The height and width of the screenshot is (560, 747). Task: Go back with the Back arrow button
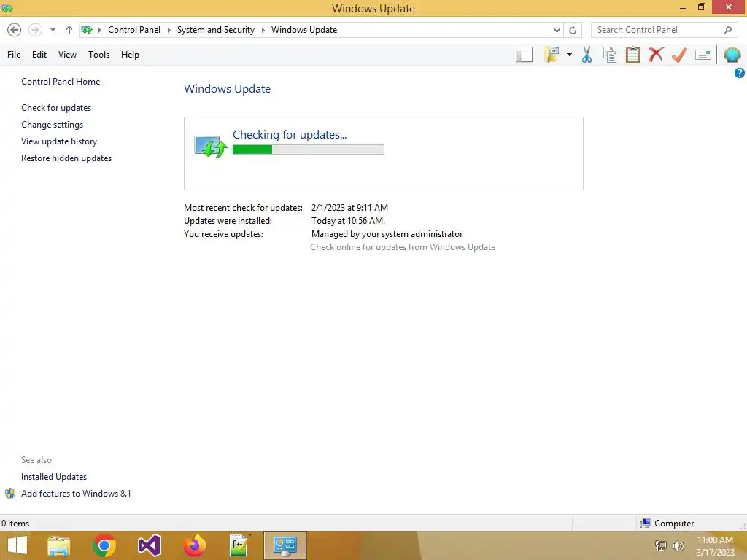(15, 30)
